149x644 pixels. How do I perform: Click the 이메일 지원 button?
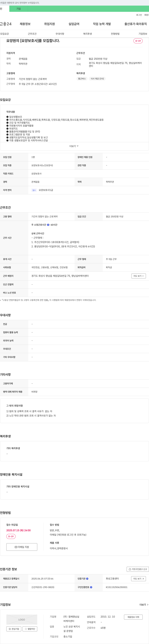click(22, 547)
